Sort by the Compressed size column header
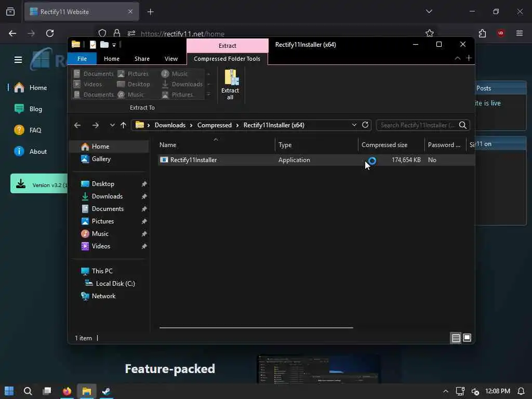The image size is (532, 399). click(x=391, y=145)
